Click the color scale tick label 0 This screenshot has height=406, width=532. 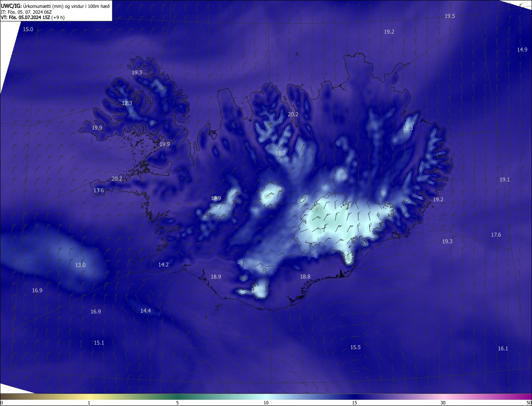[2, 403]
